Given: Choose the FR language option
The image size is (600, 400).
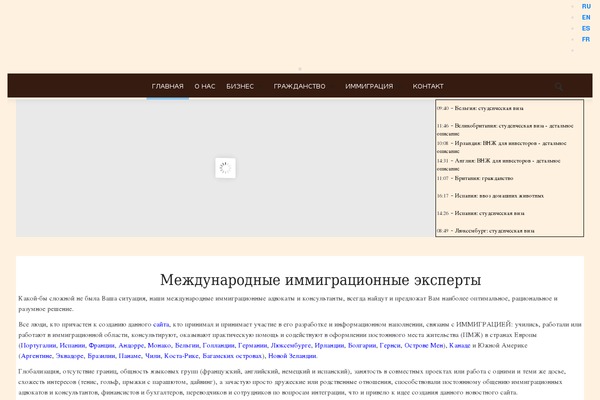Looking at the screenshot, I should 586,39.
